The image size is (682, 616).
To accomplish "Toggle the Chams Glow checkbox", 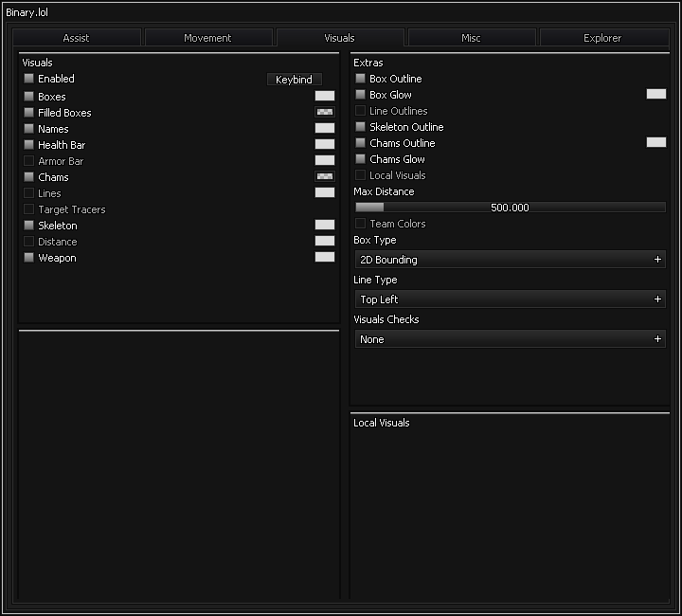I will pos(361,159).
